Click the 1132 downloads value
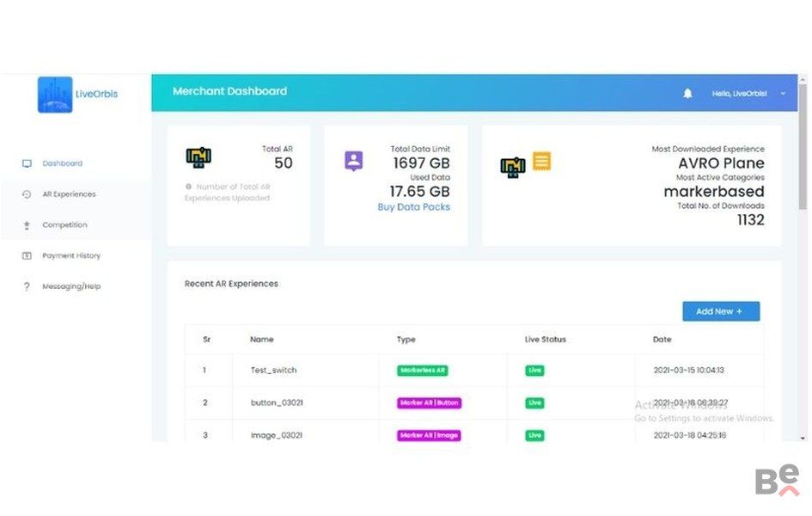This screenshot has height=516, width=812. [x=751, y=220]
